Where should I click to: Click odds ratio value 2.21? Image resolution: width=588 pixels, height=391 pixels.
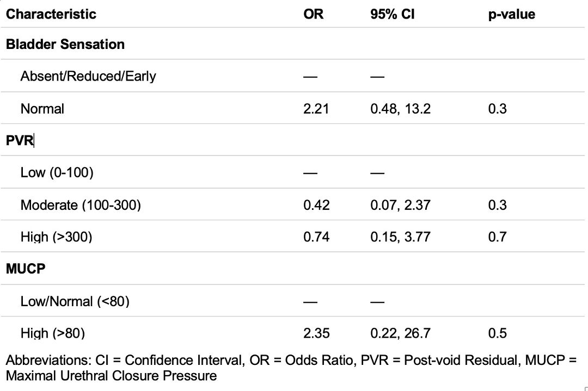point(316,109)
